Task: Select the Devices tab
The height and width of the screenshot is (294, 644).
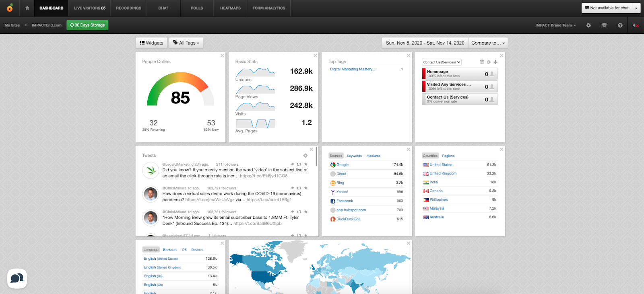Action: 197,250
